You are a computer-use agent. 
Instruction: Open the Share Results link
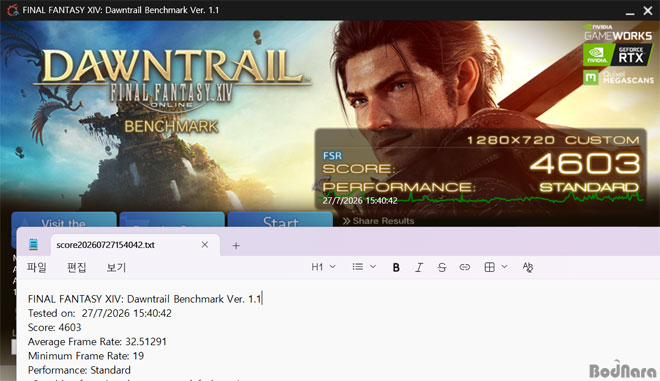(x=378, y=221)
